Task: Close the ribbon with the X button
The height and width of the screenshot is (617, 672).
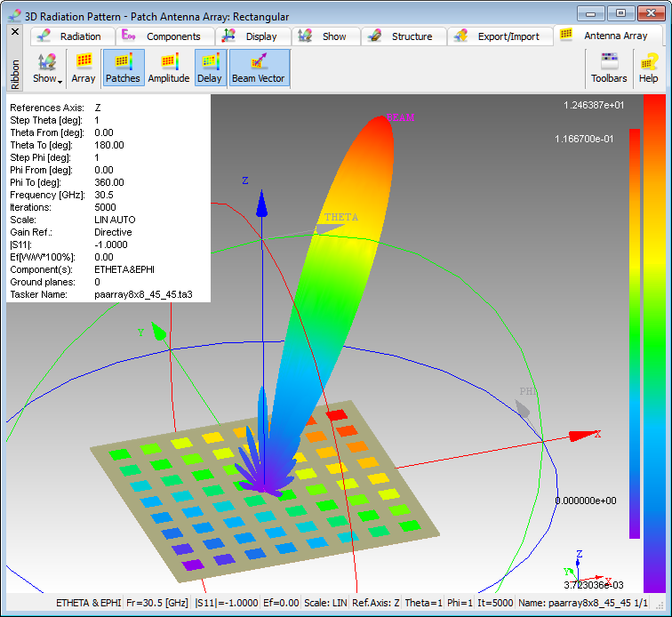Action: (15, 31)
